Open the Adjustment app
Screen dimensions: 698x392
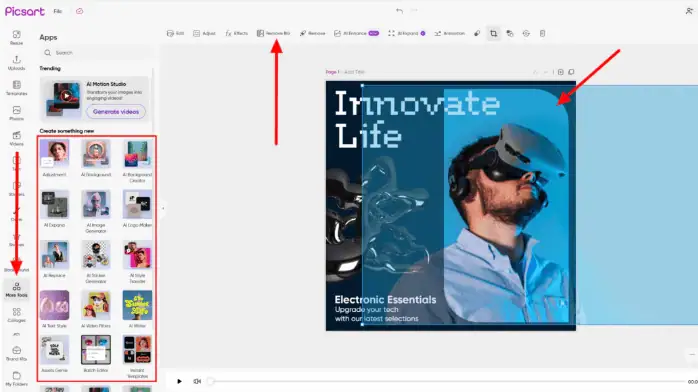54,158
